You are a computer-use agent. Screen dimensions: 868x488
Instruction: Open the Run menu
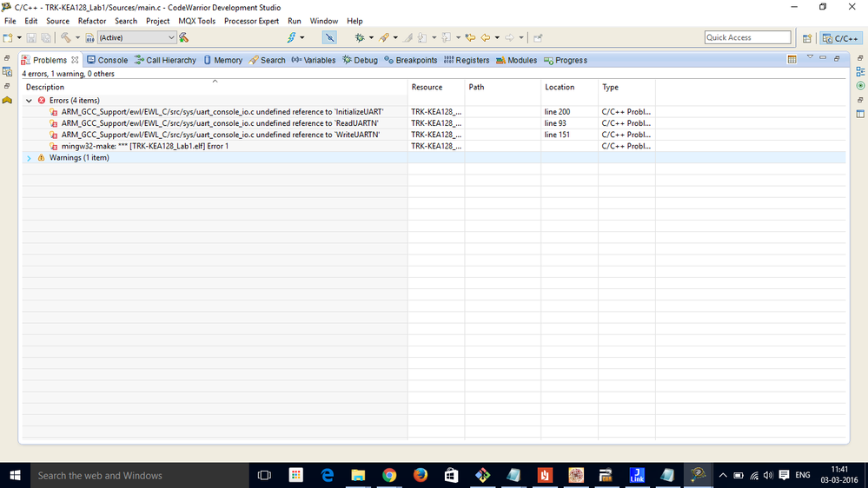[x=295, y=21]
